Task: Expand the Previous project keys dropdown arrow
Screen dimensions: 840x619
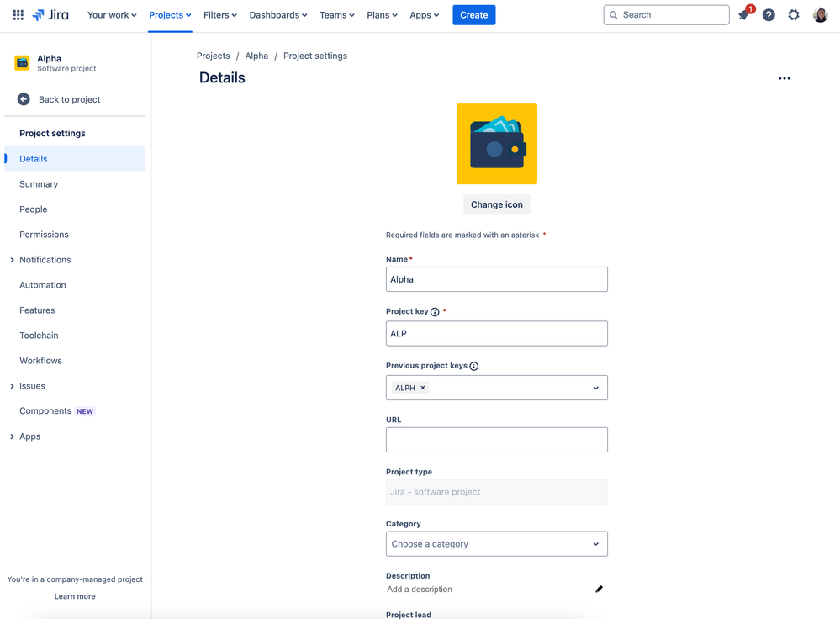Action: tap(595, 388)
